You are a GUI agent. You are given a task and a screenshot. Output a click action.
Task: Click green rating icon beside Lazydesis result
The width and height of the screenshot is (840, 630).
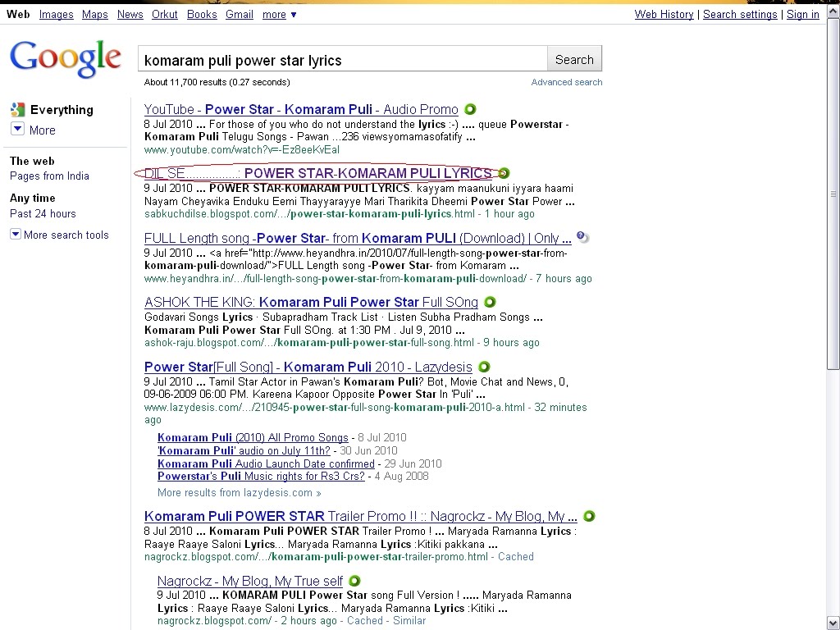coord(484,367)
